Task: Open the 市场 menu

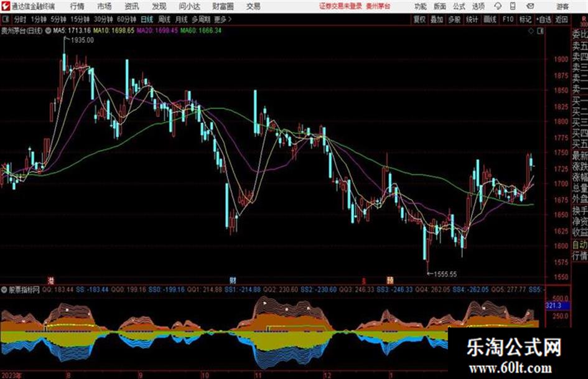Action: click(x=105, y=6)
